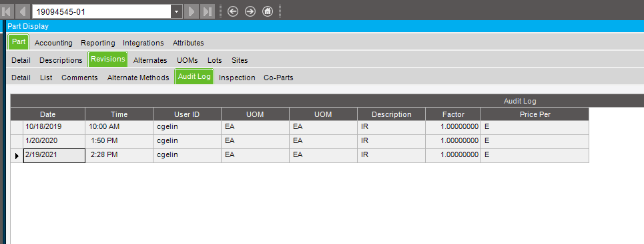Click the forward arrow navigation icon
The image size is (644, 244).
(x=250, y=11)
